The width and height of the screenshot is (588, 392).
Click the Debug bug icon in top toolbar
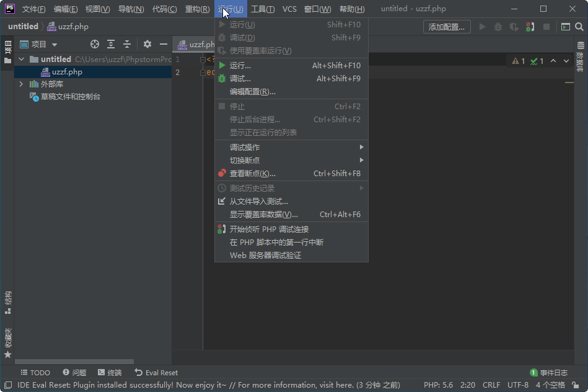[x=498, y=27]
